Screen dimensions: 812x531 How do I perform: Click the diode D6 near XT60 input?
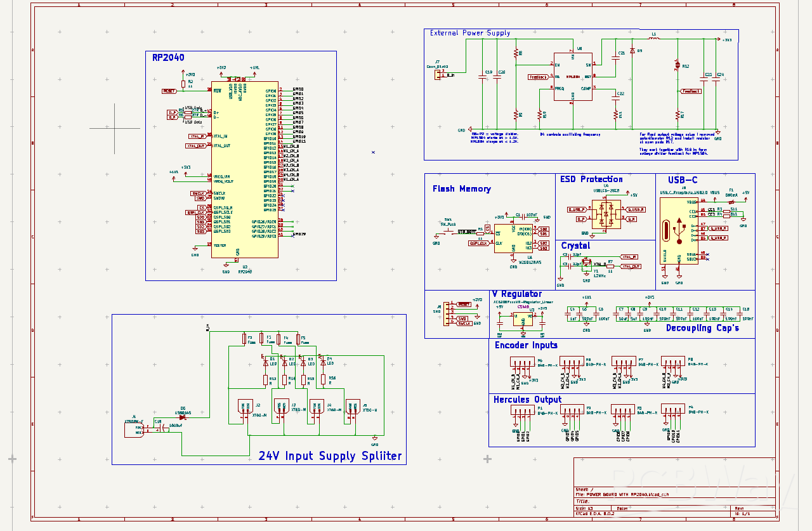[183, 417]
